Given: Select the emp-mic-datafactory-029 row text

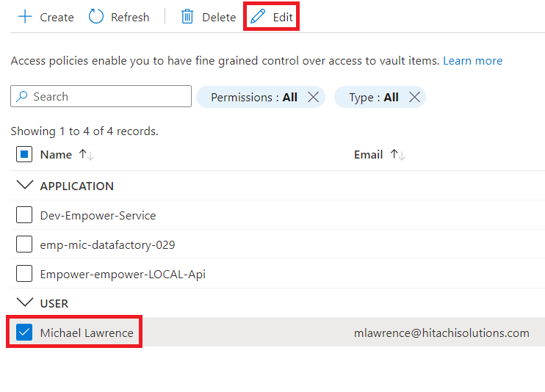Looking at the screenshot, I should pyautogui.click(x=107, y=245).
